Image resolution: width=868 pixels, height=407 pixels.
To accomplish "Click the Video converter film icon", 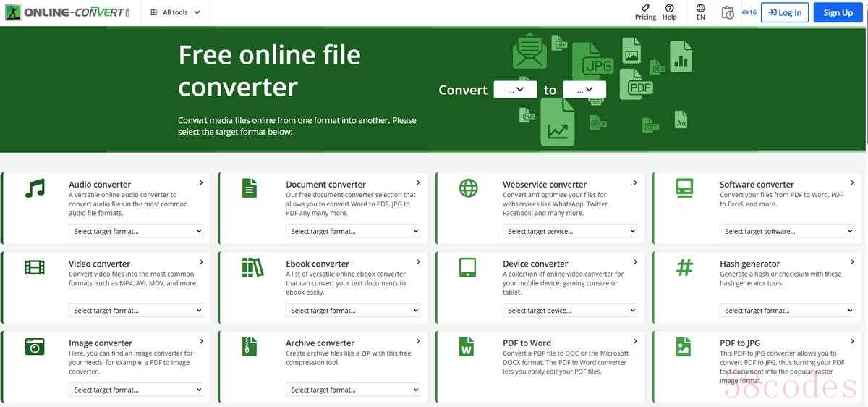I will [x=35, y=267].
